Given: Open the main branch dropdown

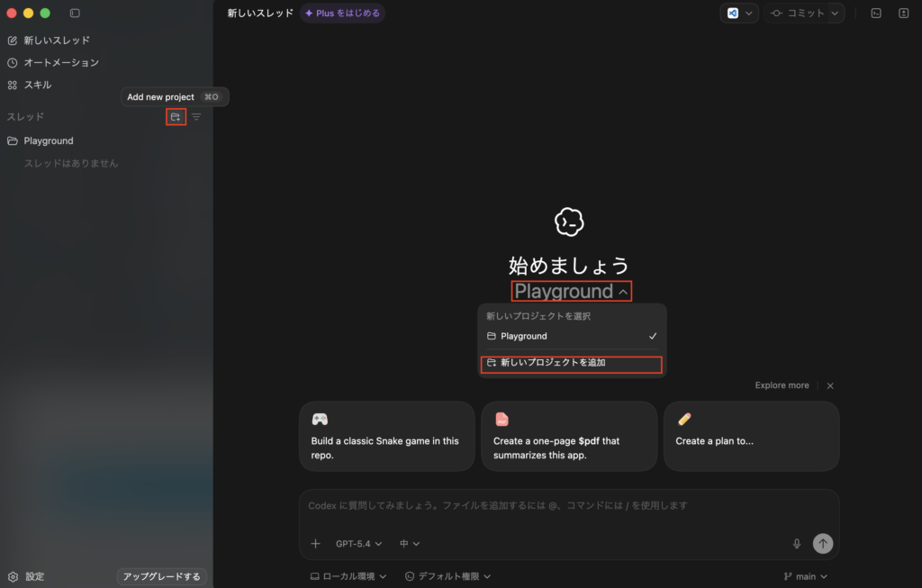Looking at the screenshot, I should click(805, 576).
